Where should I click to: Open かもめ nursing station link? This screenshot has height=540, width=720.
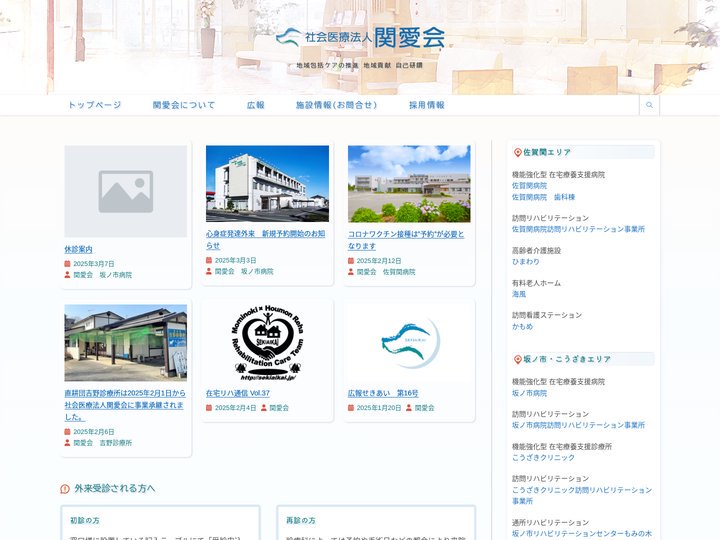coord(523,326)
